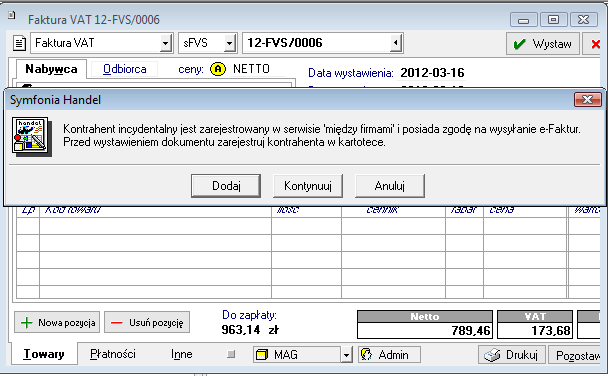Toggle the yellow A price type icon
The image size is (608, 376).
(x=218, y=69)
